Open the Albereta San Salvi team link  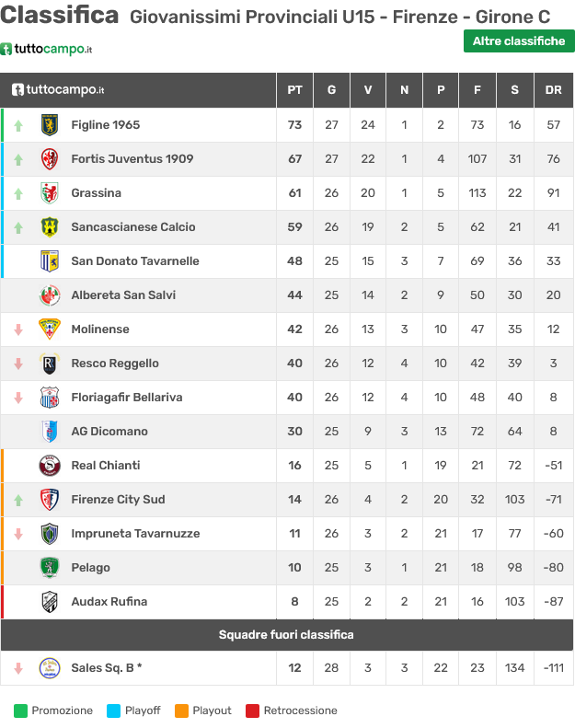coord(123,295)
